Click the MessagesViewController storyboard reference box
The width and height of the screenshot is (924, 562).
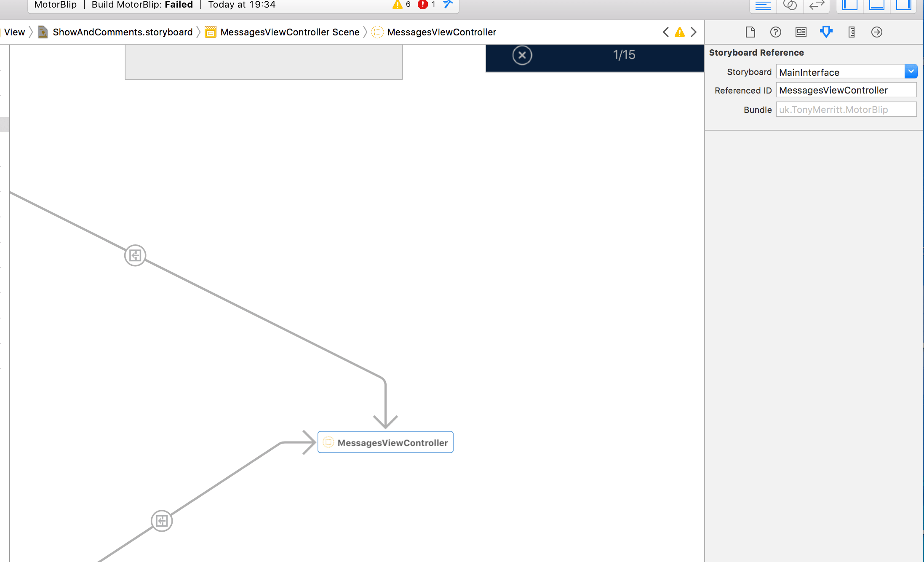[385, 442]
